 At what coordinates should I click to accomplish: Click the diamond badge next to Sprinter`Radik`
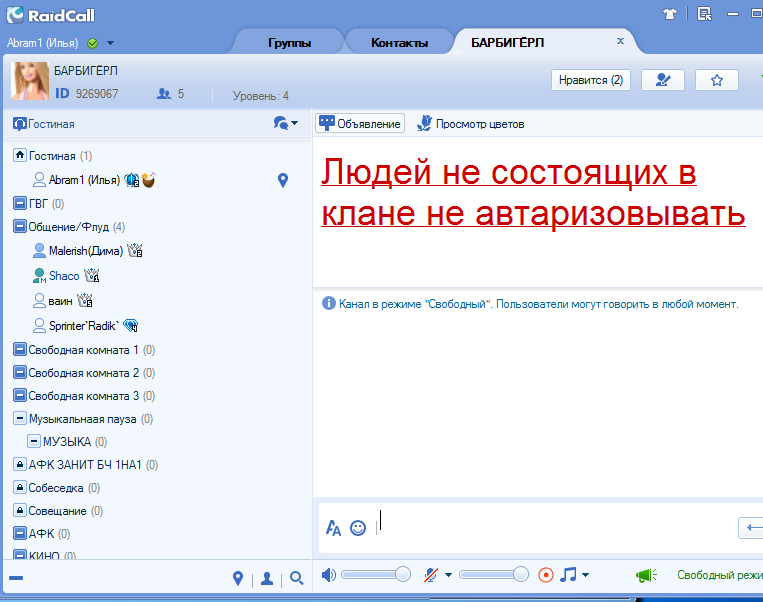click(x=130, y=325)
